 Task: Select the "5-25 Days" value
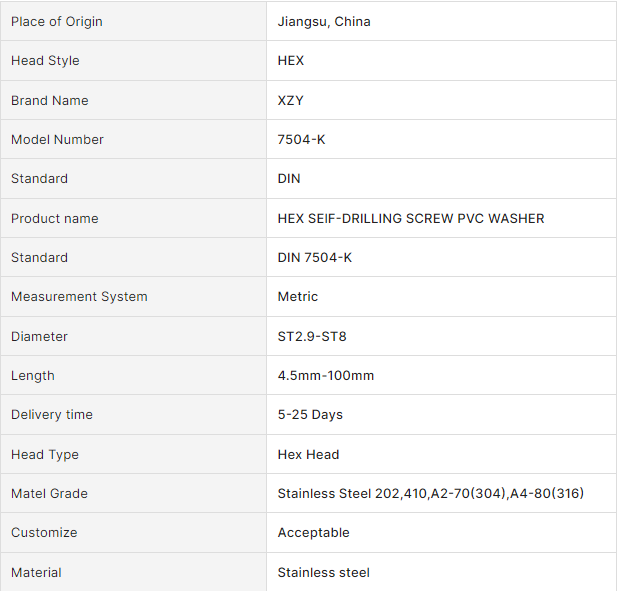pos(310,415)
